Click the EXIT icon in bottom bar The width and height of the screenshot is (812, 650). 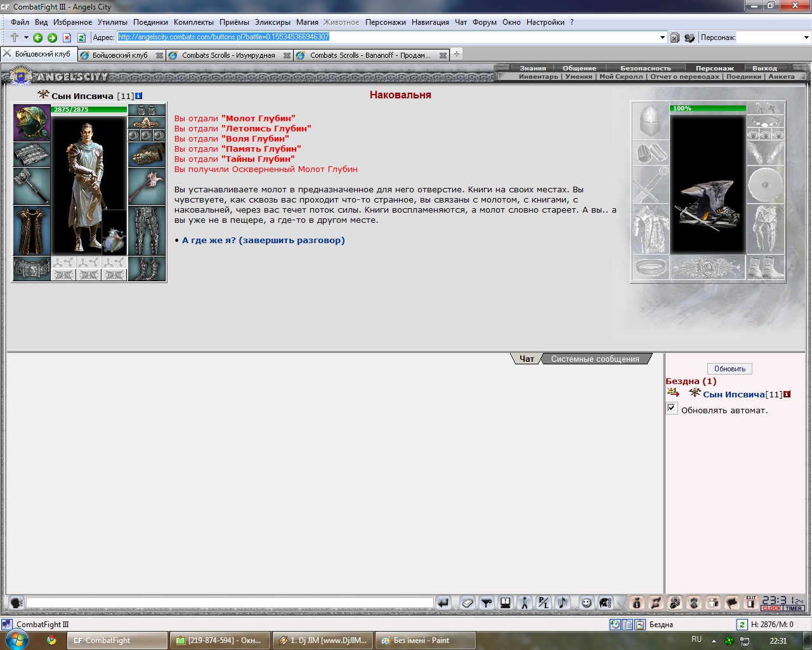[x=751, y=602]
